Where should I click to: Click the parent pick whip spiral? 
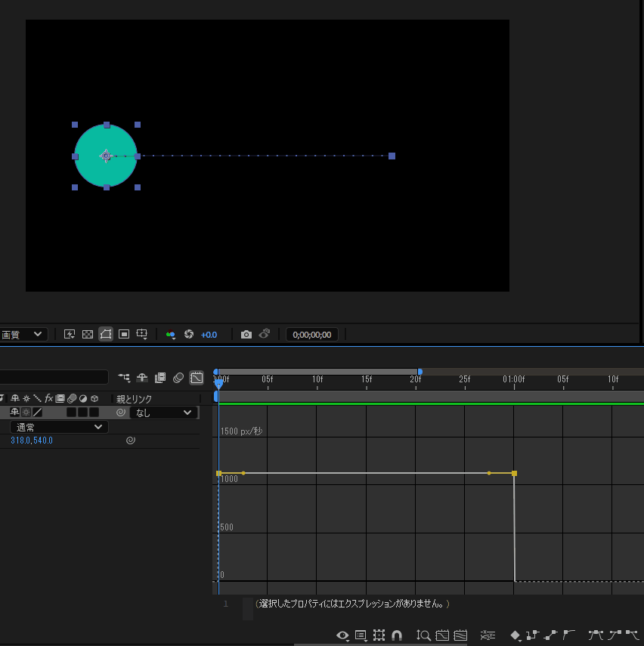point(121,413)
